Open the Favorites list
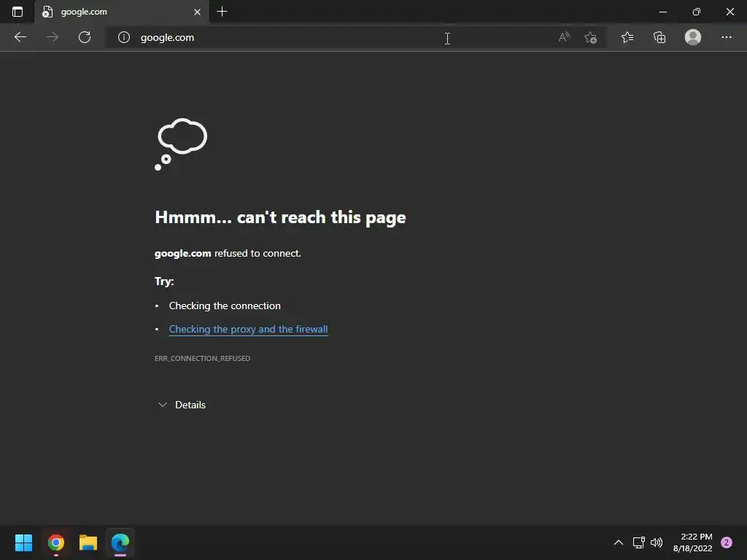Viewport: 747px width, 560px height. (x=627, y=37)
